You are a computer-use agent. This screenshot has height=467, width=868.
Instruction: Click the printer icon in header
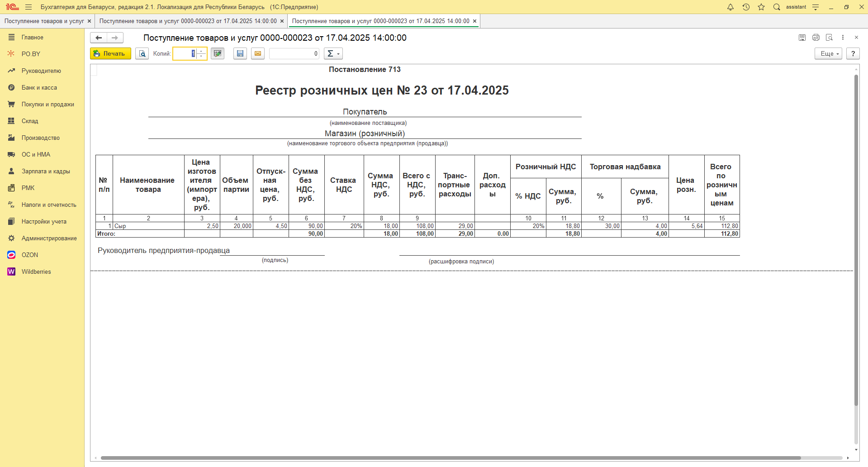[x=816, y=38]
